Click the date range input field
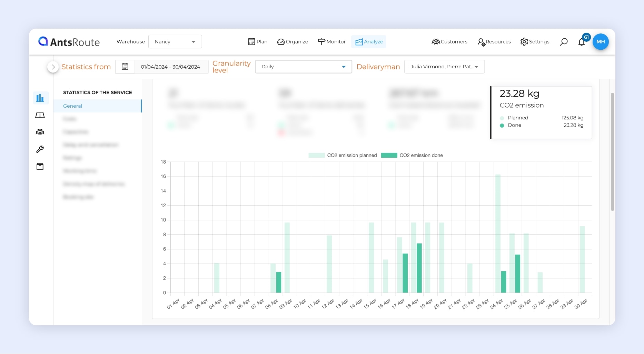This screenshot has width=644, height=354. 171,67
